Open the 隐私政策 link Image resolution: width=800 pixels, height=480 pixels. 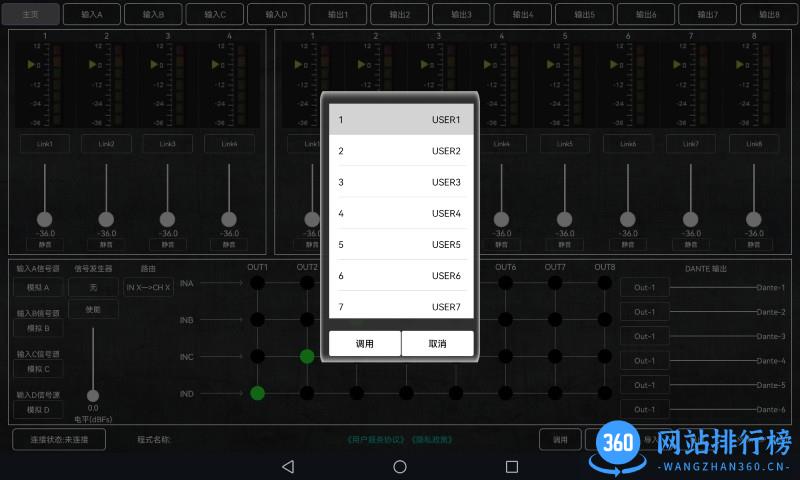tap(432, 439)
